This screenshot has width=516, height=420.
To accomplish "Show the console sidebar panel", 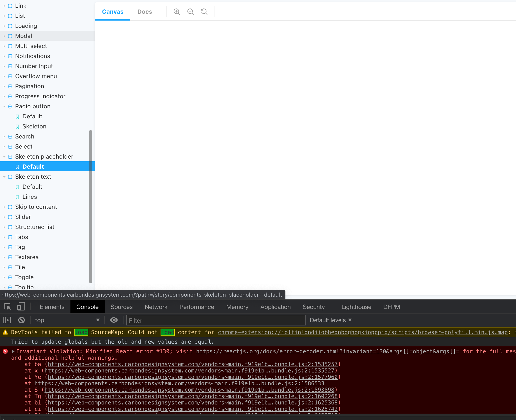I will (7, 320).
